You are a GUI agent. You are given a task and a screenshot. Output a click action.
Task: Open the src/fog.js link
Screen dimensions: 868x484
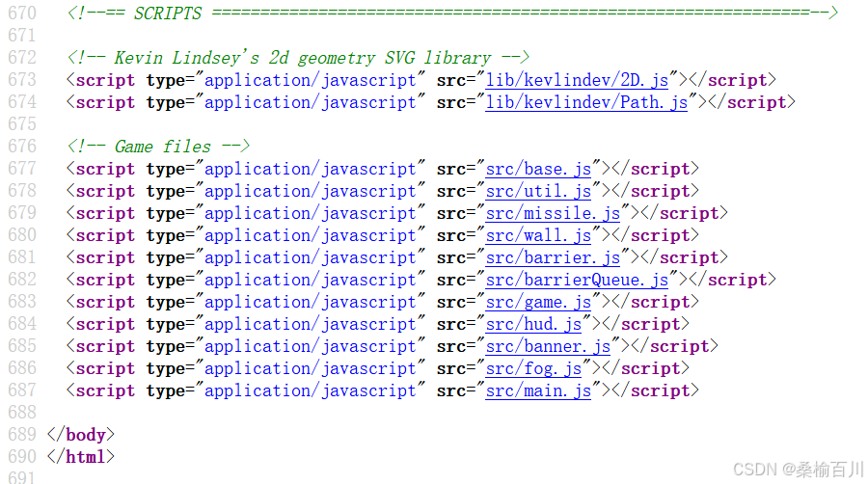(x=533, y=368)
